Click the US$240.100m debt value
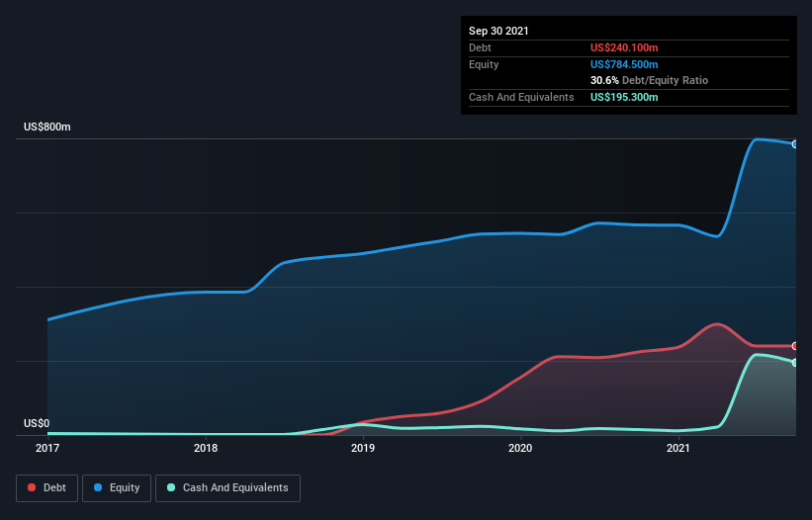The image size is (812, 520). [x=624, y=47]
